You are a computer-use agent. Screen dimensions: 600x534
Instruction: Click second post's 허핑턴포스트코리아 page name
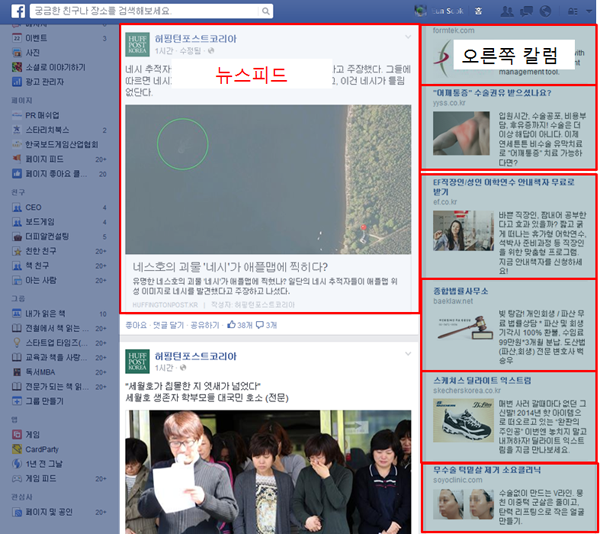coord(196,356)
